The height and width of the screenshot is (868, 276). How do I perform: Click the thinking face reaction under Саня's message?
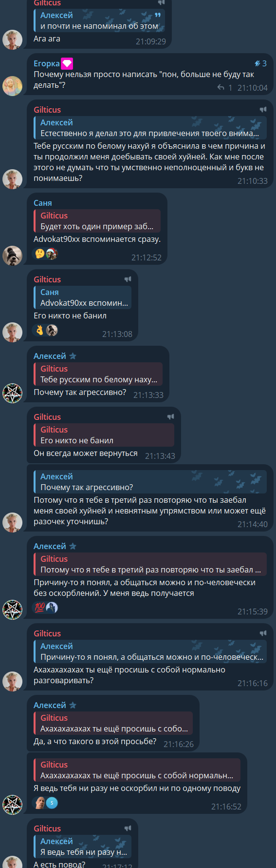39,254
